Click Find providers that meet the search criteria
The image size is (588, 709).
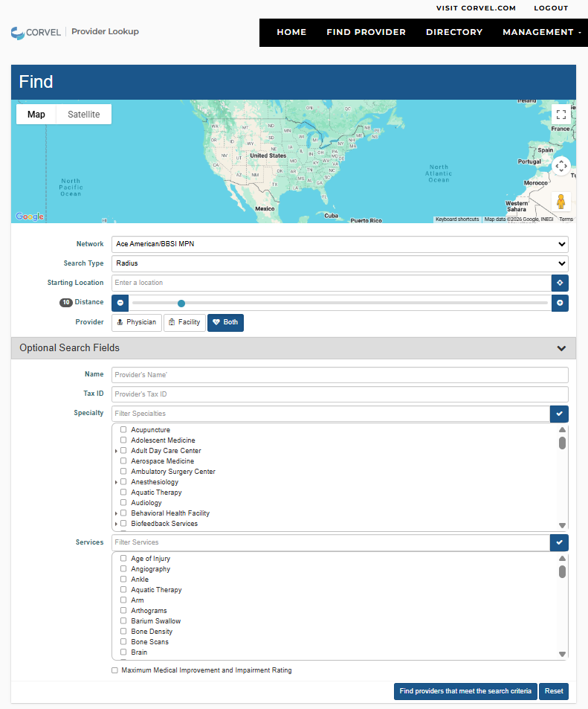click(465, 691)
